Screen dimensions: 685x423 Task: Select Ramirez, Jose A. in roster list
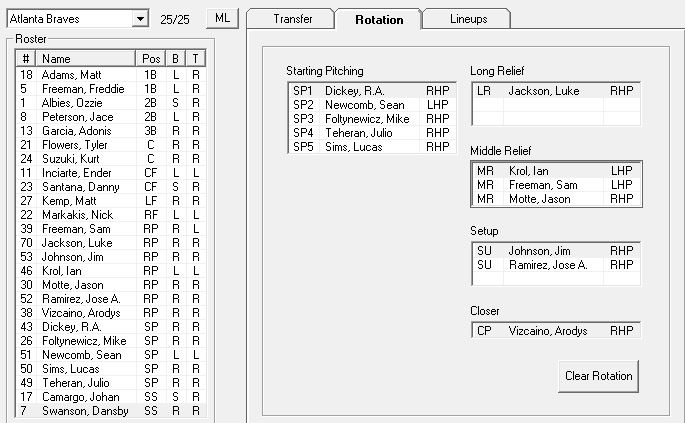pos(111,298)
